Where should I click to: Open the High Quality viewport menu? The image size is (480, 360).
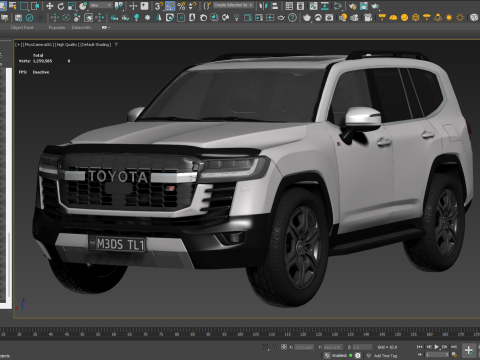pos(66,44)
